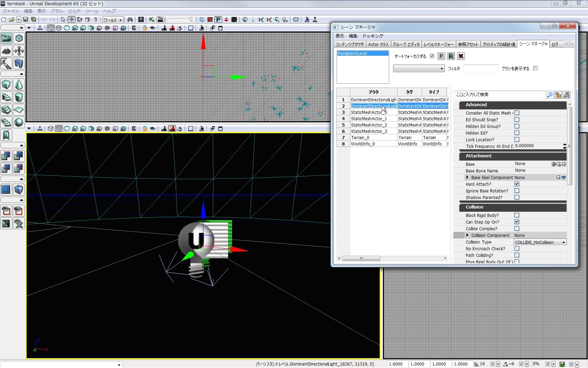Click the lock icon in properties panel
Viewport: 588px width, 368px height.
tap(558, 95)
